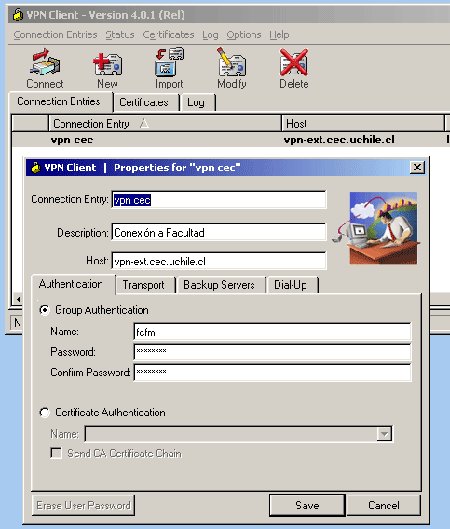The width and height of the screenshot is (450, 529).
Task: Sort by Connection Entry column header
Action: point(165,123)
